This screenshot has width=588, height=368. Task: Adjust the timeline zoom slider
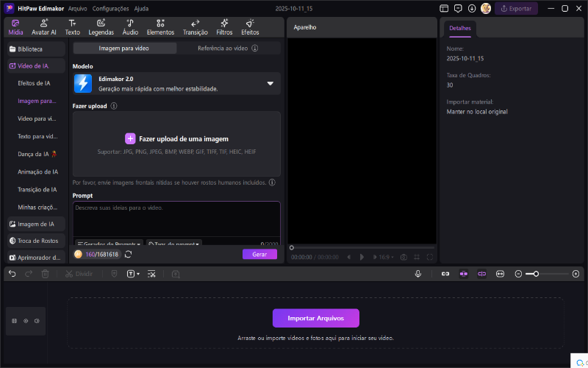(547, 274)
